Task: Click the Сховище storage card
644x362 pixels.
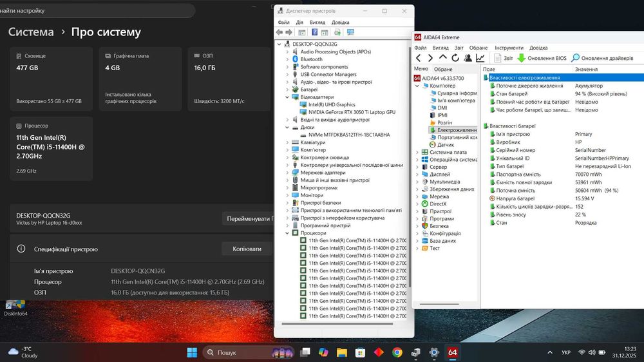Action: [51, 79]
